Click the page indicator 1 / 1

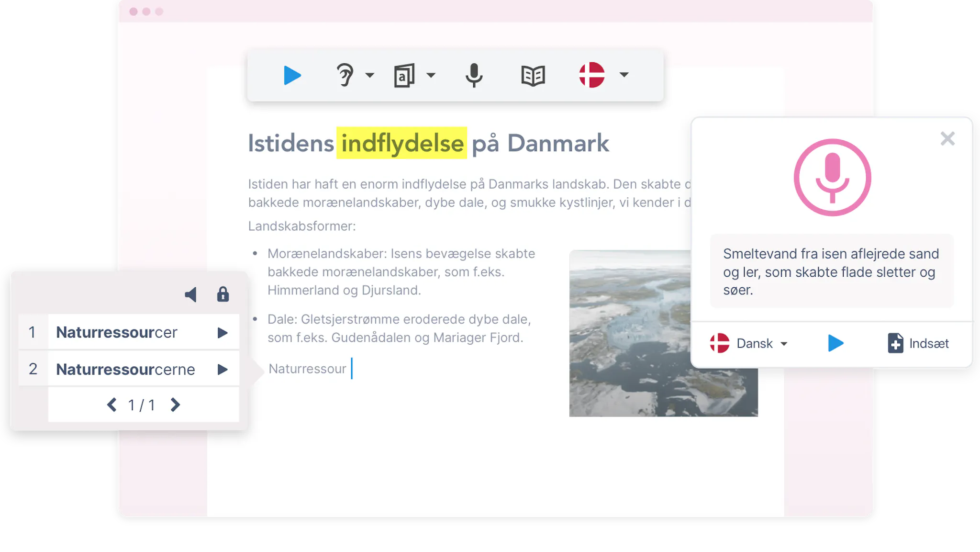(141, 406)
